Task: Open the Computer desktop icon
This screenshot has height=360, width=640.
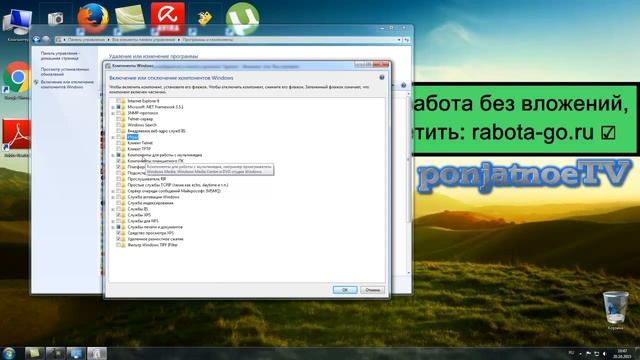Action: tap(17, 23)
